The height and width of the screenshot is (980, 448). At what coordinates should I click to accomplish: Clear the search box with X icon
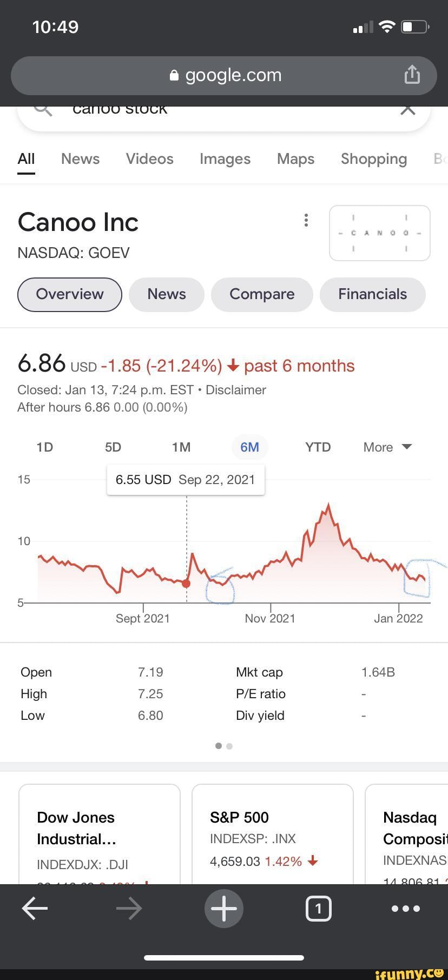(407, 110)
